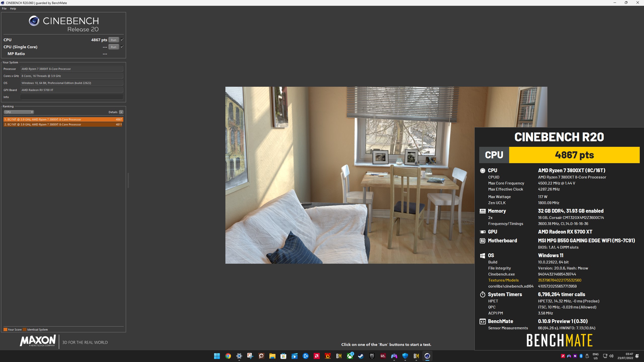Run the CPU (Single Core) test
The height and width of the screenshot is (362, 644).
[114, 47]
